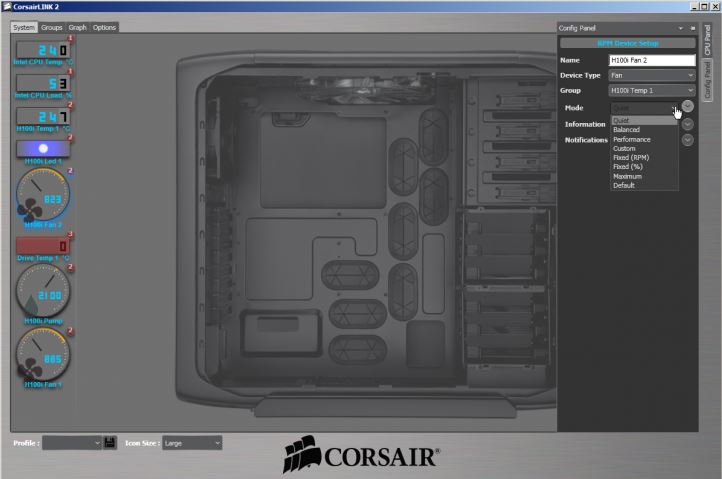Choose Performance mode from list

click(644, 139)
